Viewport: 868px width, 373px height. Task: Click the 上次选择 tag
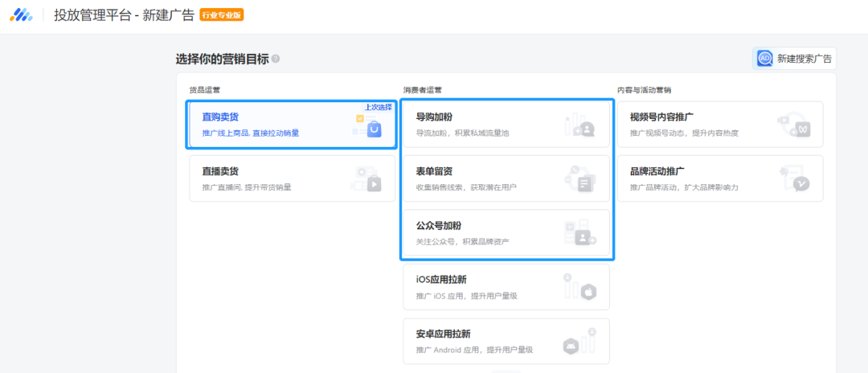click(x=378, y=107)
